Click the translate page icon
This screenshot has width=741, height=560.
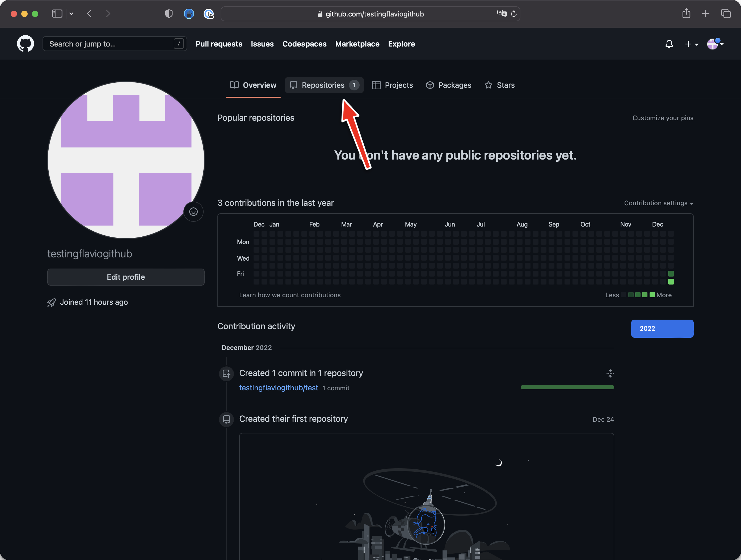tap(502, 14)
